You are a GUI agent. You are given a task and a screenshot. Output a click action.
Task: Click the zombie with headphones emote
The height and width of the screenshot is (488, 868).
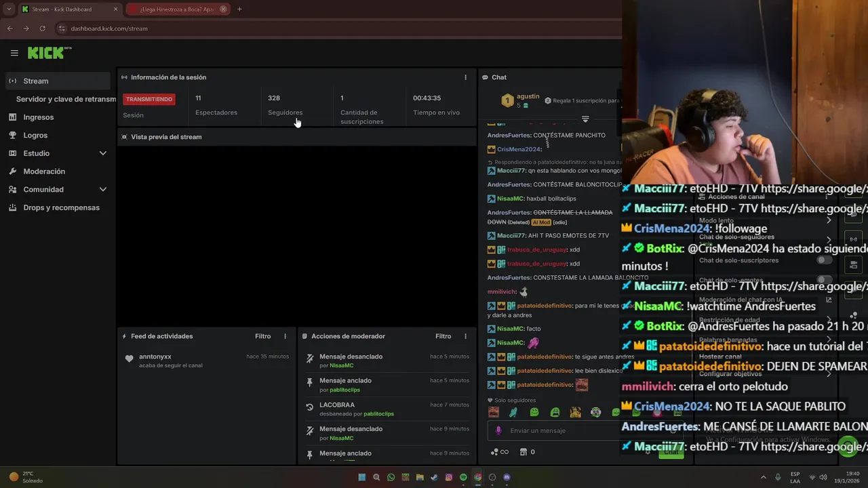[595, 412]
